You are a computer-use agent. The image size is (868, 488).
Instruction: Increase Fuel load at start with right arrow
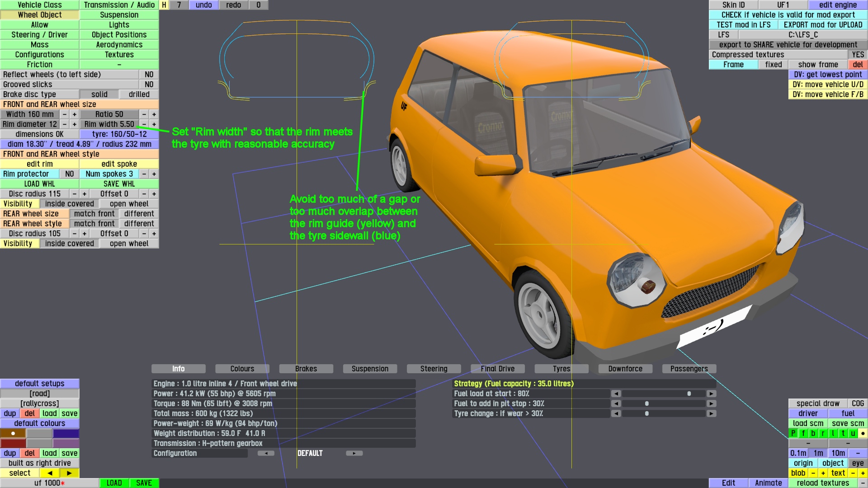(711, 394)
